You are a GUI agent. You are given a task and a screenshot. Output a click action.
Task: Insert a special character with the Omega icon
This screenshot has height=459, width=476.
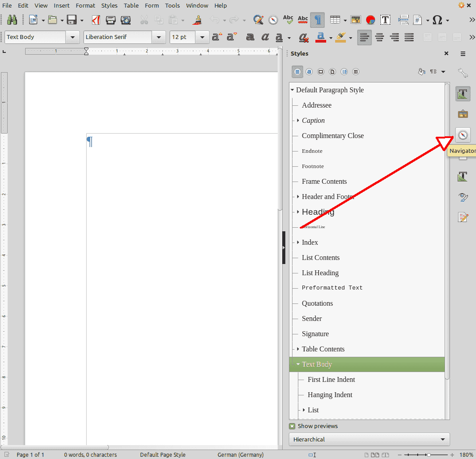(437, 20)
